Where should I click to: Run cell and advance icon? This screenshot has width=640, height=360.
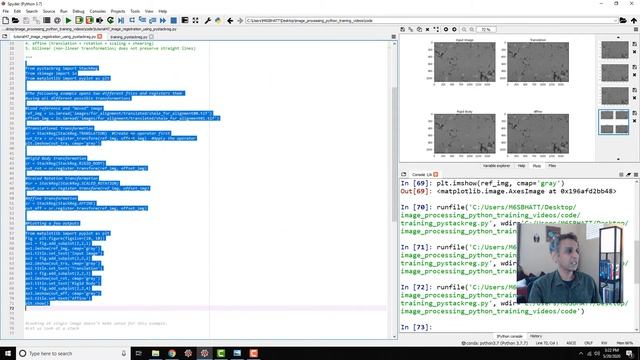pos(89,20)
